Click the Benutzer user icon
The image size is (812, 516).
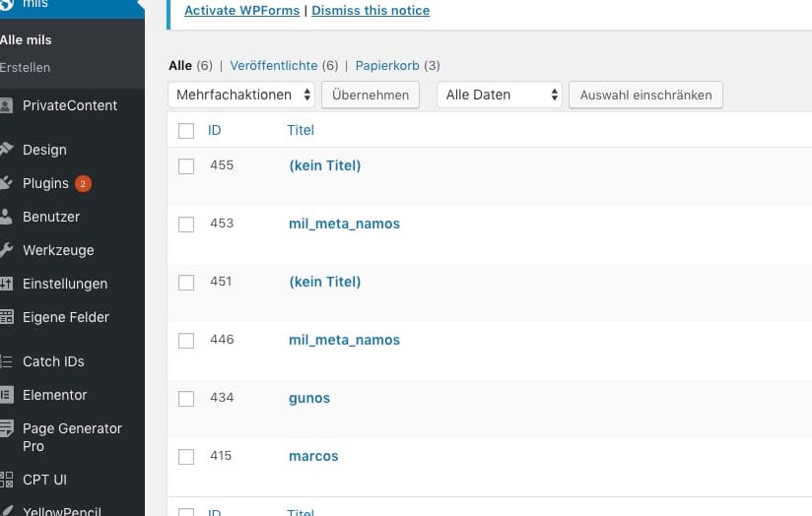(6, 217)
